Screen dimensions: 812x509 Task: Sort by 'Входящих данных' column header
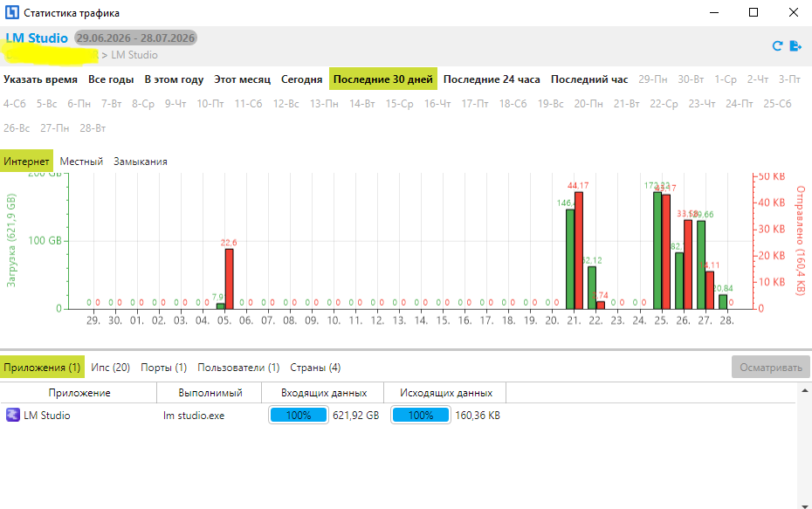point(323,393)
